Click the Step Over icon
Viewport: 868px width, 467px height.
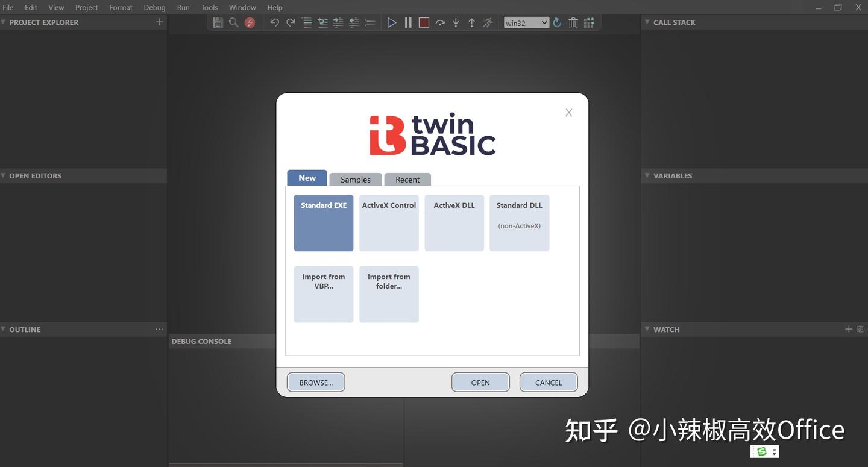[440, 22]
